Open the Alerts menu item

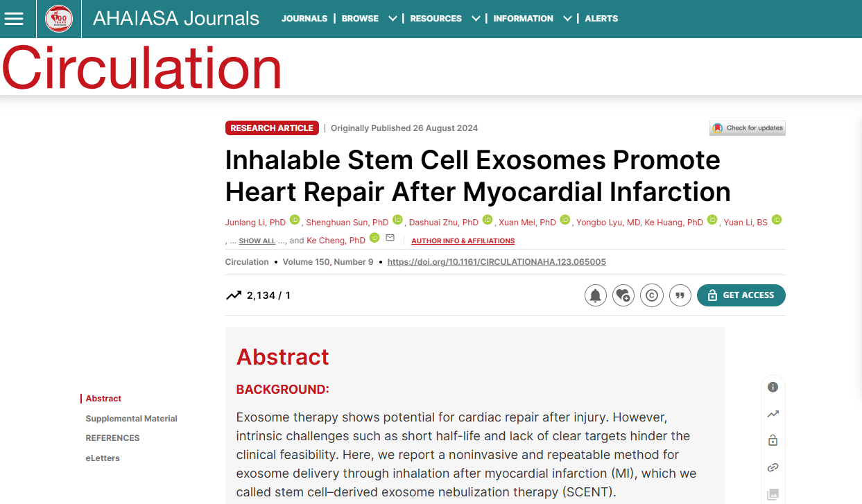pos(601,19)
